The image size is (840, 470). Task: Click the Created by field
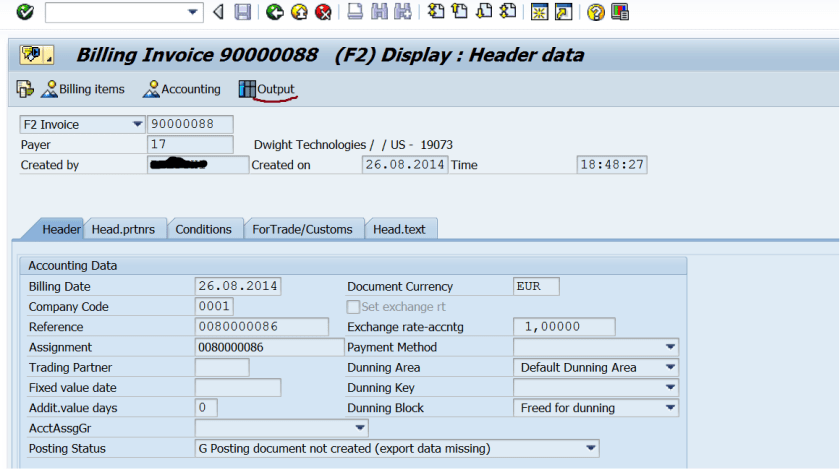(x=198, y=165)
